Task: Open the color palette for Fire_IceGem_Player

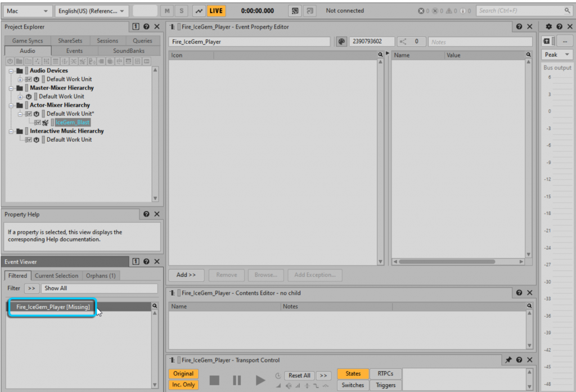Action: [341, 42]
